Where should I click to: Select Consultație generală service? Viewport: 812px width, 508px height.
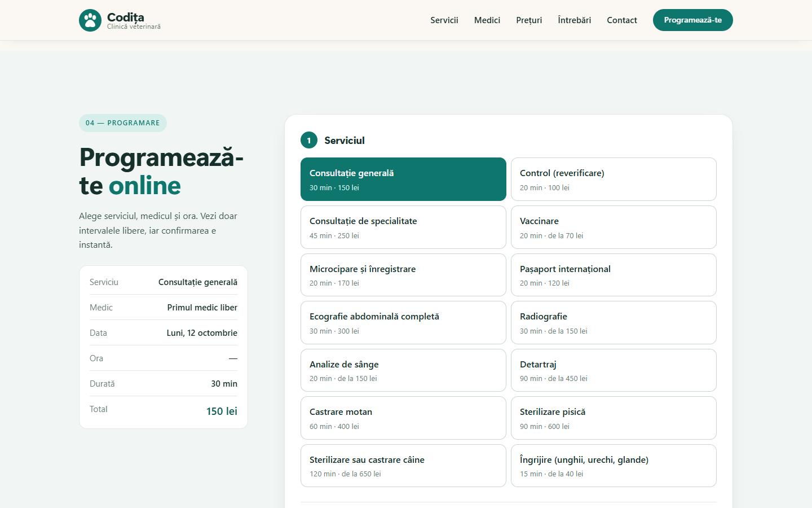pyautogui.click(x=403, y=179)
